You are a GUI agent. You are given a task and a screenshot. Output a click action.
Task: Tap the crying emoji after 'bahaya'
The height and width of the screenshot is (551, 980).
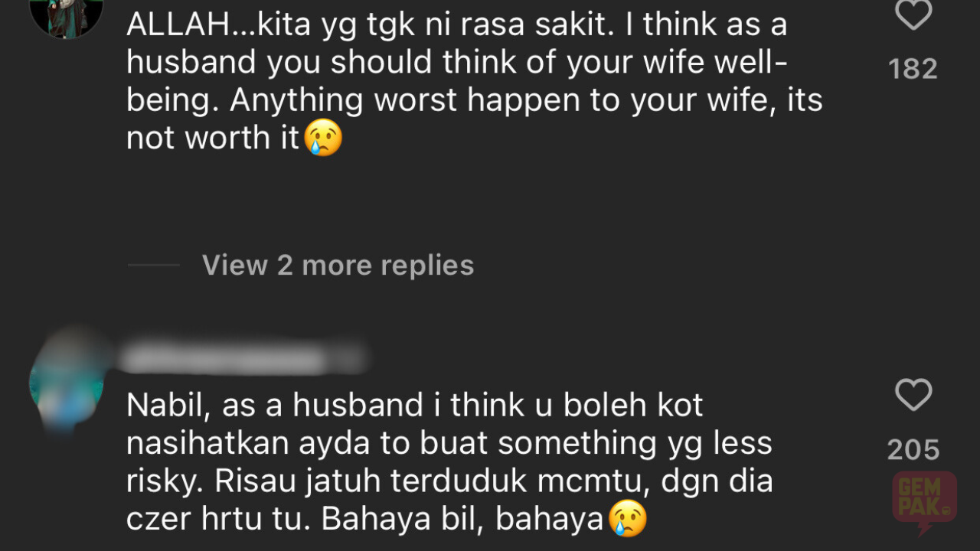pos(628,519)
